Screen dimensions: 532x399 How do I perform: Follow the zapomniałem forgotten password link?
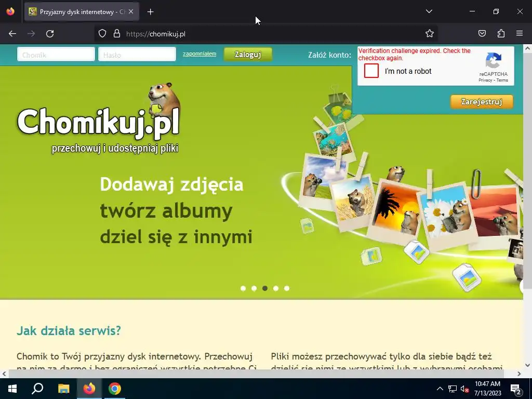[x=199, y=54]
